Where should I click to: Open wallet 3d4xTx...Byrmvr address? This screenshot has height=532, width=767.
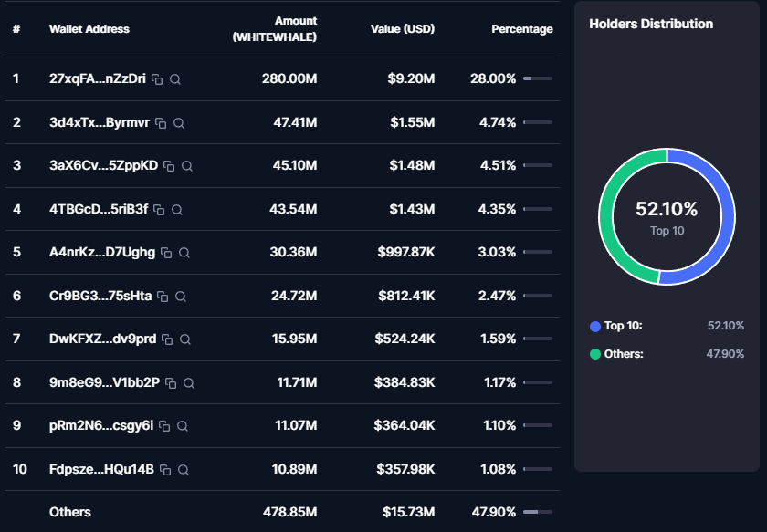point(100,122)
